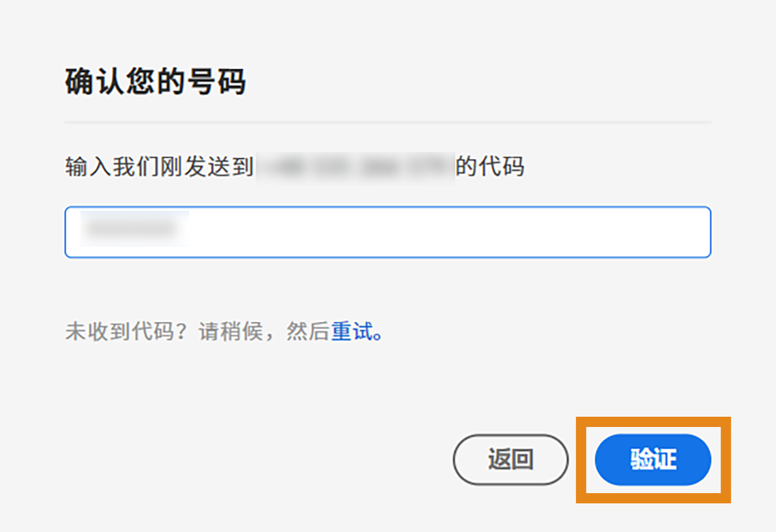Click the 的代码 text after the phone number

[x=494, y=166]
